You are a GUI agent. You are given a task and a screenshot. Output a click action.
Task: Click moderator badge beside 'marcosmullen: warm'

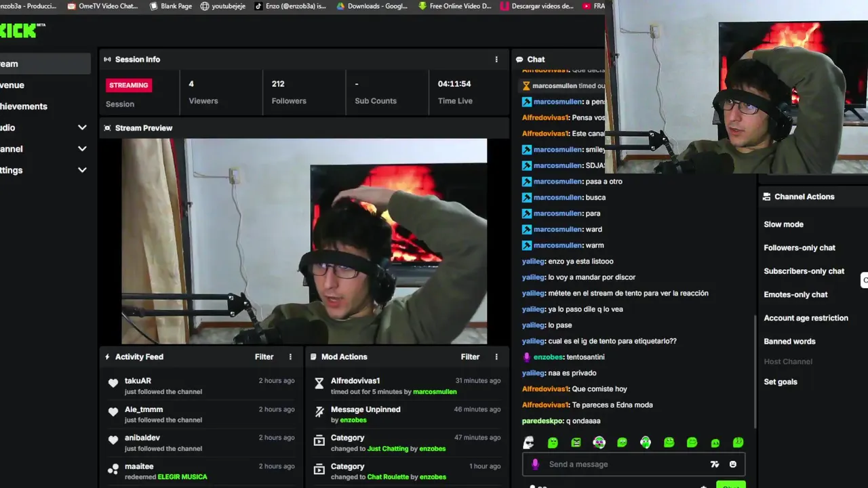coord(527,245)
